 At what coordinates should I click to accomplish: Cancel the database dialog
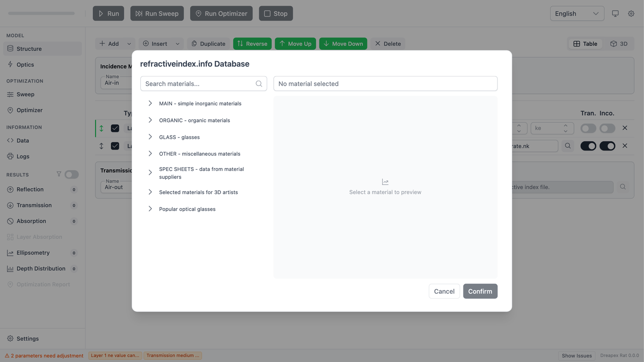point(444,291)
